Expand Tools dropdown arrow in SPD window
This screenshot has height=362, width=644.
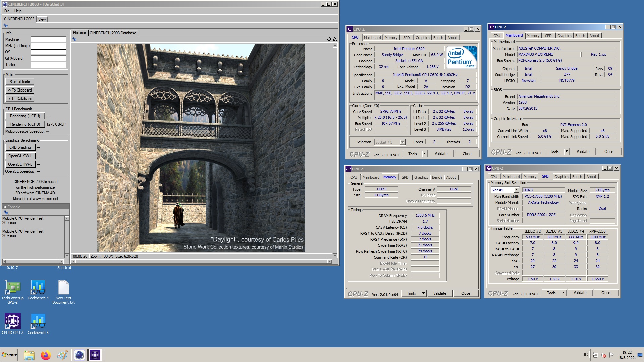tap(563, 293)
